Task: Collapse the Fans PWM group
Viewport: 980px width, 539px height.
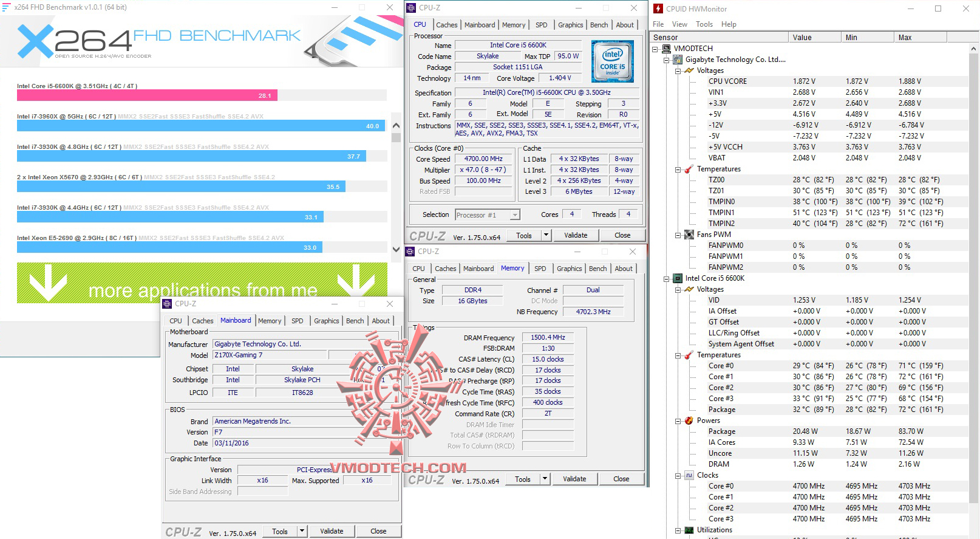Action: tap(678, 235)
